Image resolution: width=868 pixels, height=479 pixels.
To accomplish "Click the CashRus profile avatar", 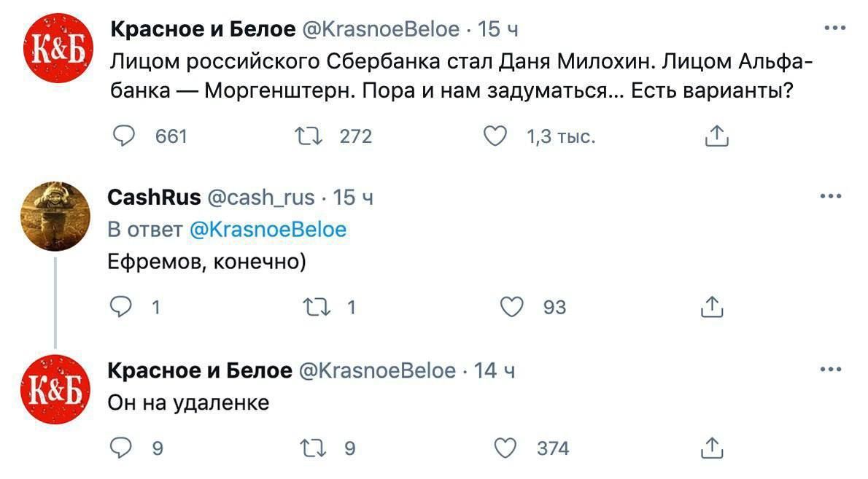I will click(55, 216).
